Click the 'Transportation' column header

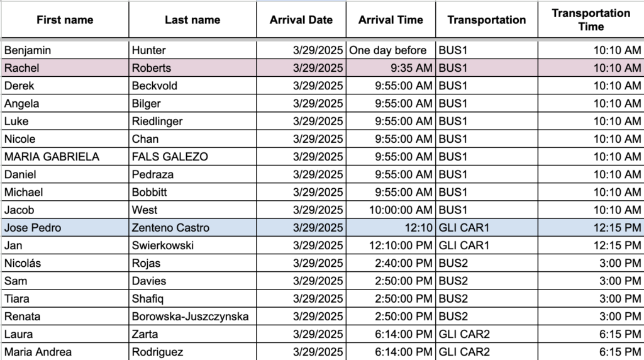tap(486, 20)
